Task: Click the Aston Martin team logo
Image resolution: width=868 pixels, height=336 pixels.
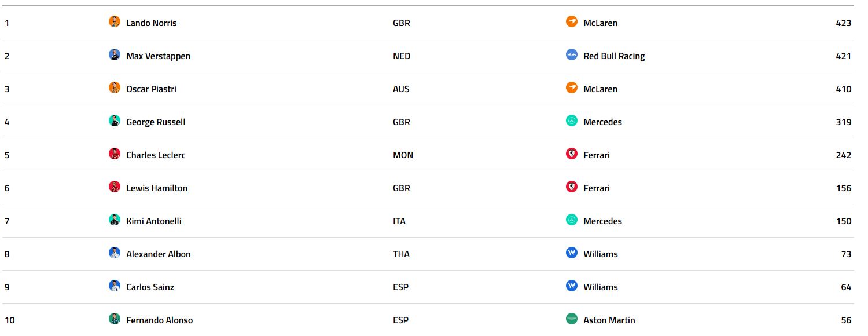Action: (x=572, y=319)
